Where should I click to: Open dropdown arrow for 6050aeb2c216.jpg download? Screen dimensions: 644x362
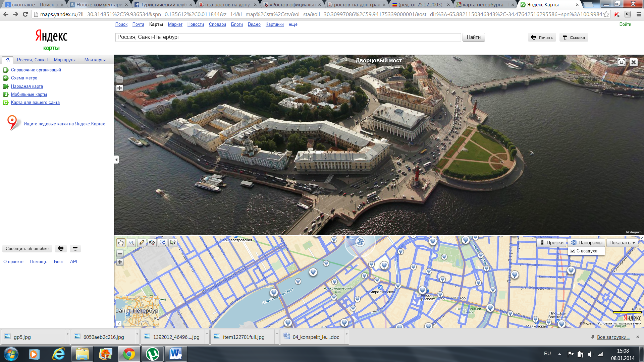[x=137, y=334]
